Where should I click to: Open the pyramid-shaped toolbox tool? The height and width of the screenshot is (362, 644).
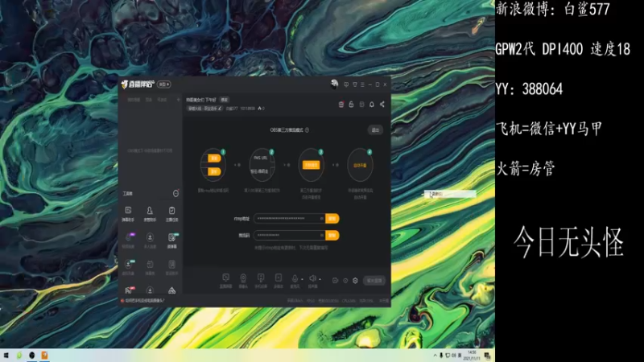[x=171, y=291]
